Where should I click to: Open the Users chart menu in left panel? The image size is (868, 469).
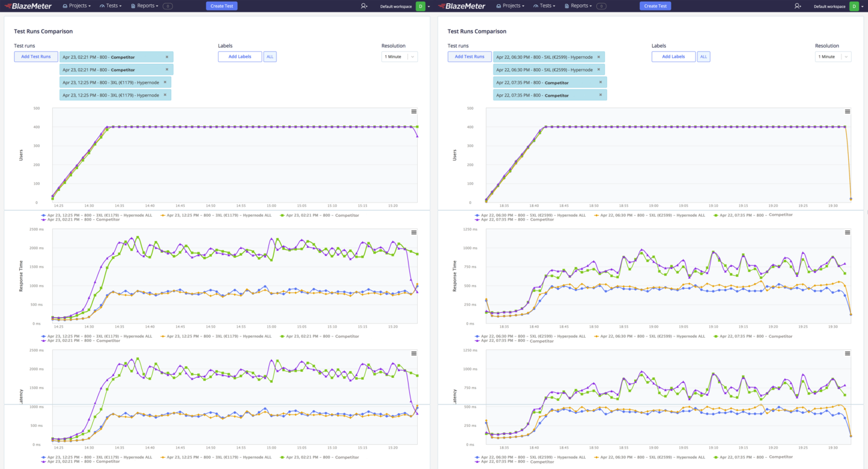[x=414, y=112]
